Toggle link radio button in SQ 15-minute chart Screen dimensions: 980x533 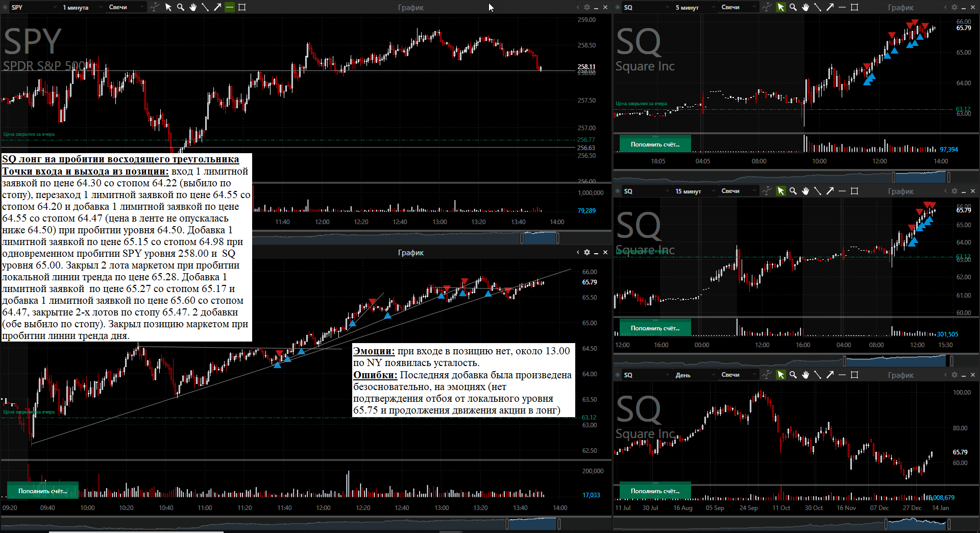click(618, 191)
